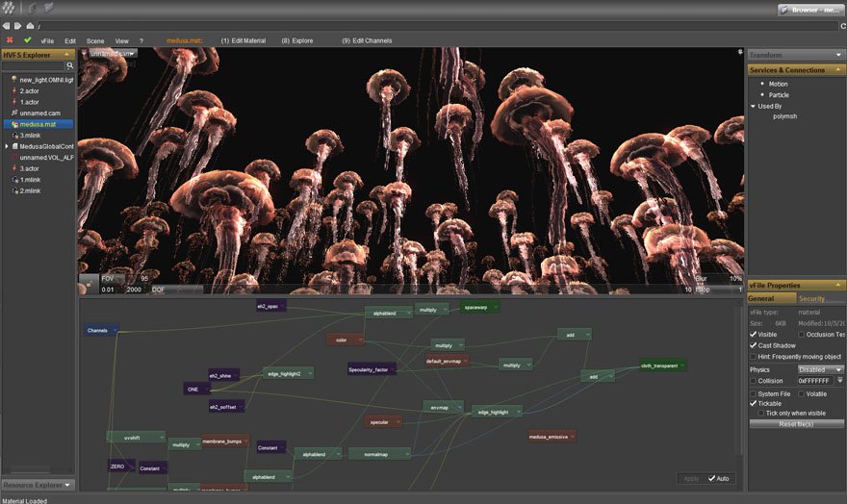Expand the Resource Explorer panel
The width and height of the screenshot is (847, 504).
[38, 485]
